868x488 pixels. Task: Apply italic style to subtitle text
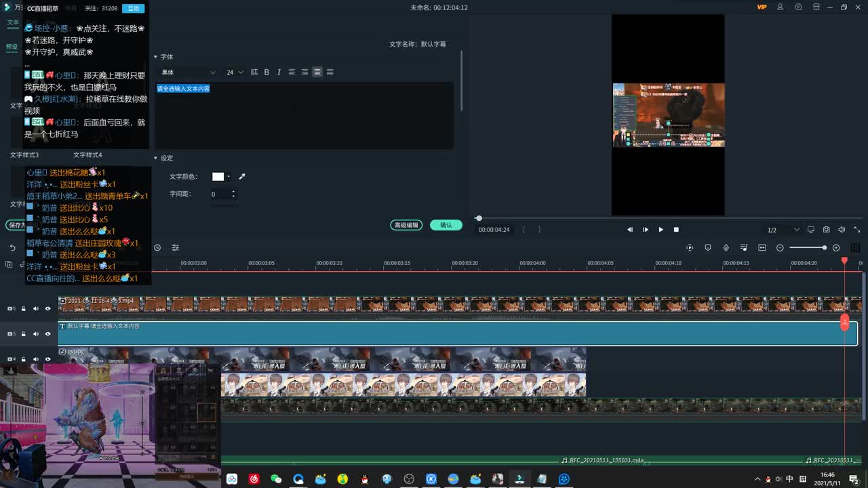(x=279, y=73)
